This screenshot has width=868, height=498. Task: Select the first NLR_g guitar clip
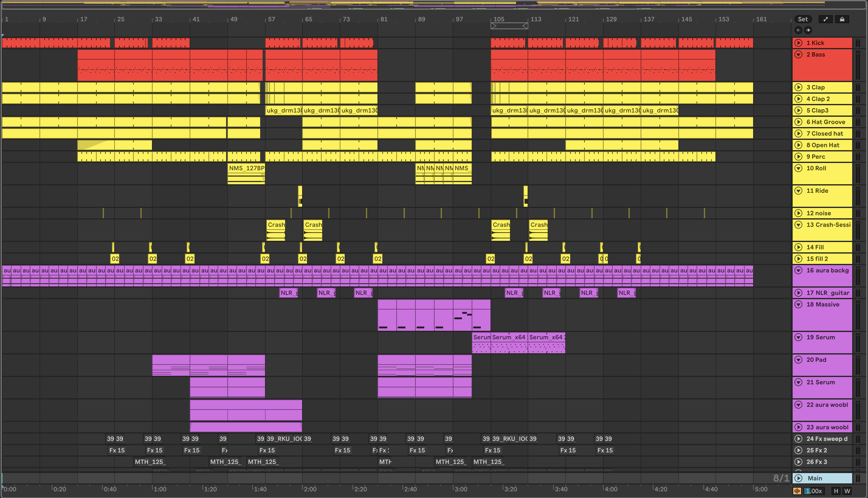tap(288, 293)
